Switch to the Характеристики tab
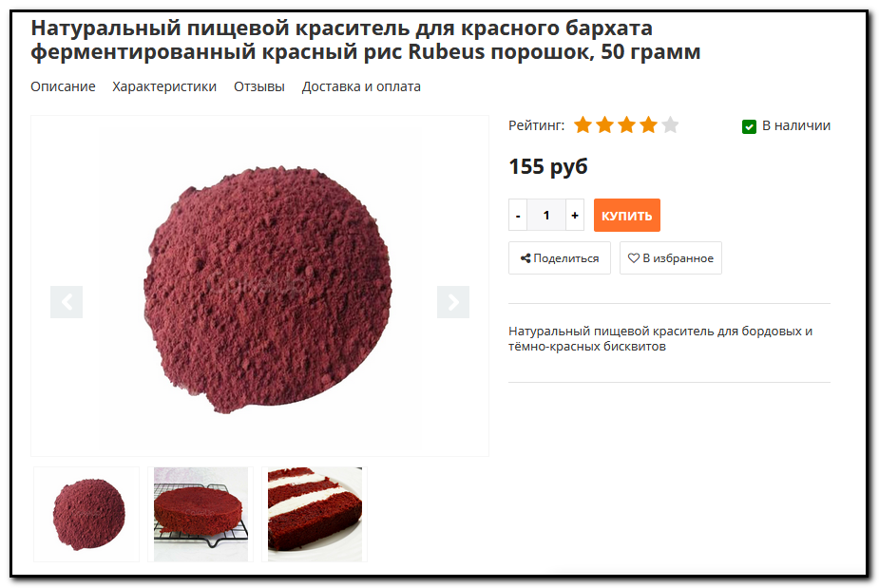879x588 pixels. click(164, 86)
